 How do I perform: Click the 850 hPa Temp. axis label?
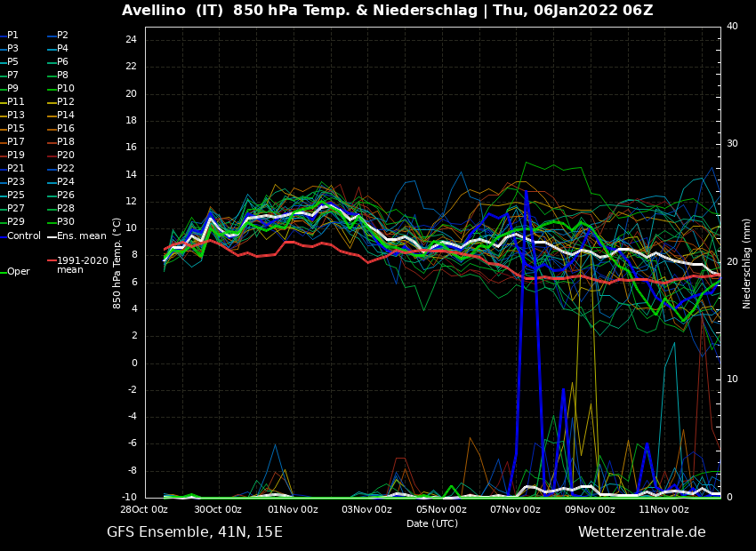coord(117,262)
